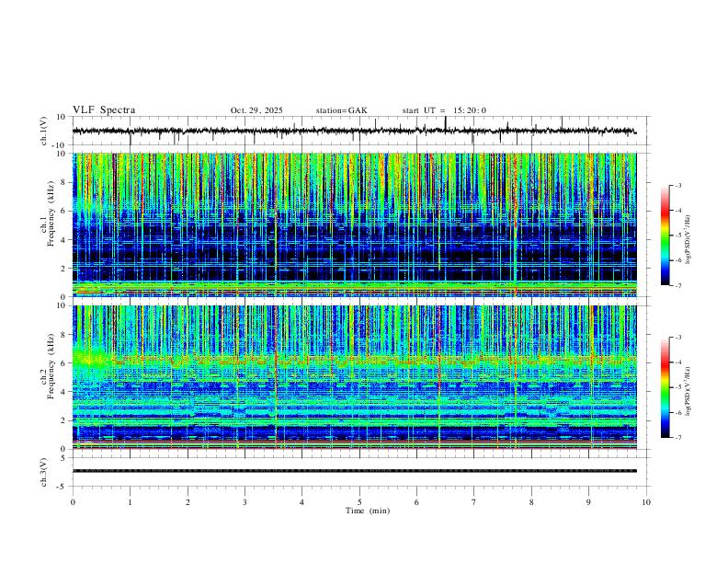Screen dimensions: 728x563
Task: Click the "6" kHz tick on ch.2 spectrogram axis
Action: (64, 363)
